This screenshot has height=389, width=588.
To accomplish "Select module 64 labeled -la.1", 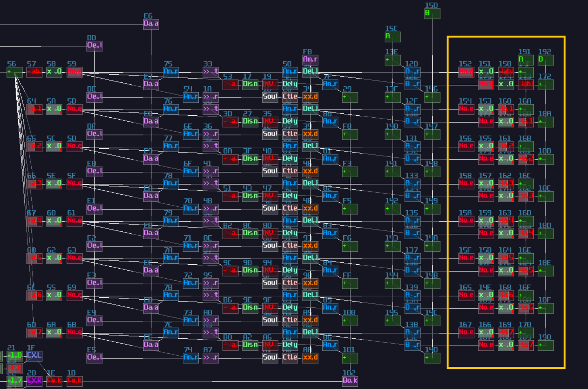I will coord(34,109).
